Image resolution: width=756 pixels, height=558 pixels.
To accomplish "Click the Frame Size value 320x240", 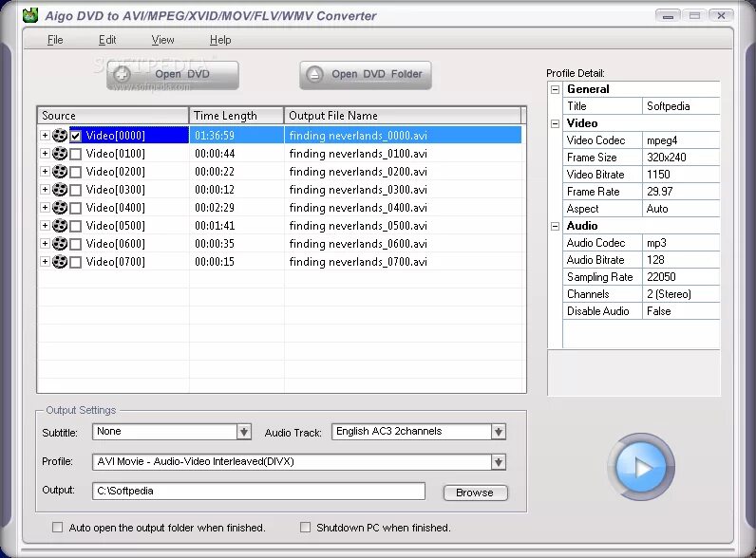I will (x=681, y=158).
